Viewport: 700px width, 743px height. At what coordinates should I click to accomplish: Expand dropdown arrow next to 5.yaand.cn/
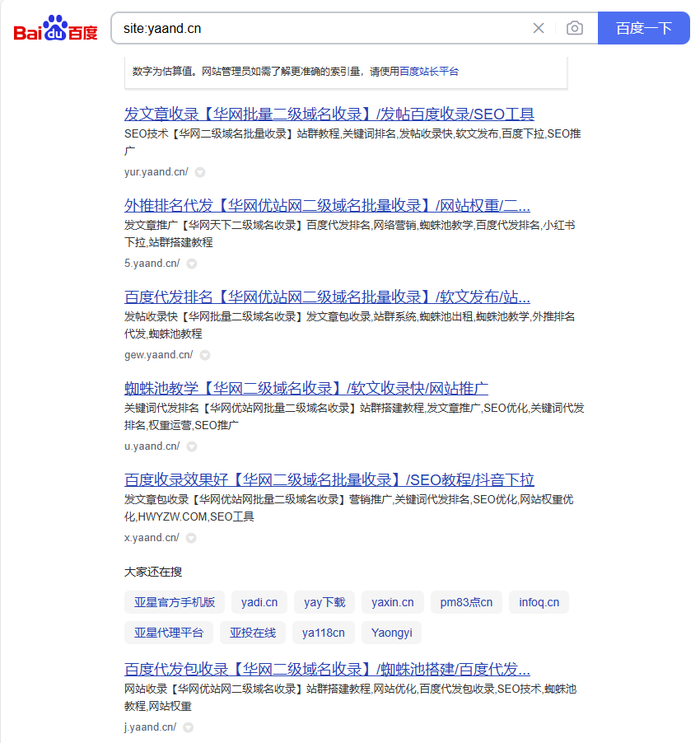coord(192,264)
